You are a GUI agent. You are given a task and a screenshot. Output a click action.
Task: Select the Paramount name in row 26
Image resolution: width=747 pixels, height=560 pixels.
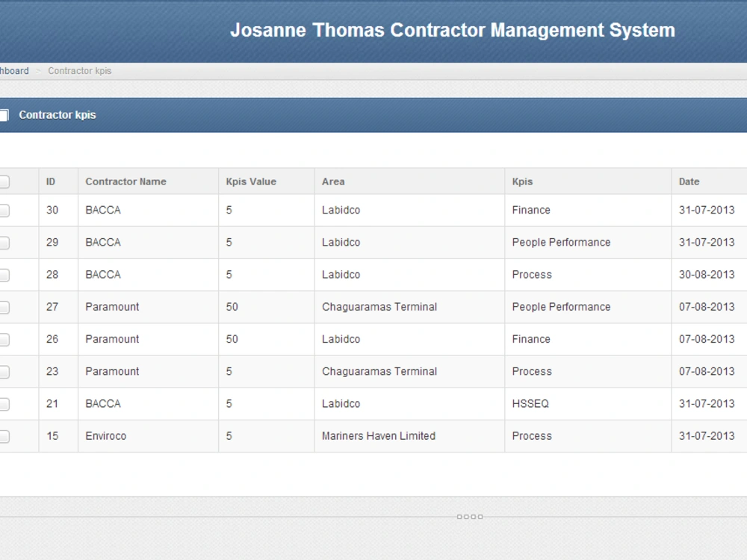(112, 339)
